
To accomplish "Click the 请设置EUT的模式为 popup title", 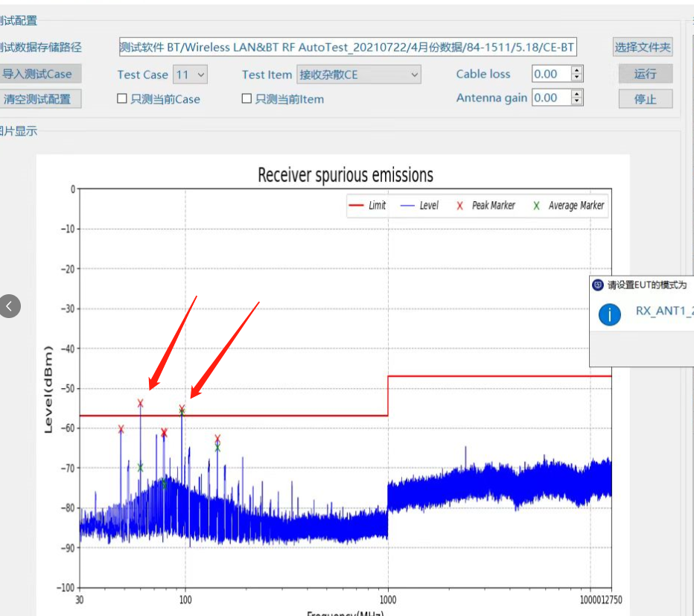I will [646, 285].
